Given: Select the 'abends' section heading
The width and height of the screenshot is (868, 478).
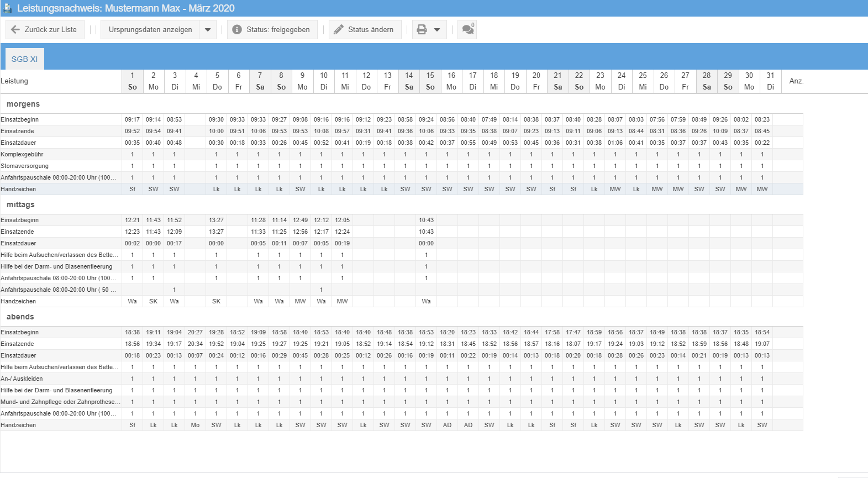Looking at the screenshot, I should coord(20,317).
